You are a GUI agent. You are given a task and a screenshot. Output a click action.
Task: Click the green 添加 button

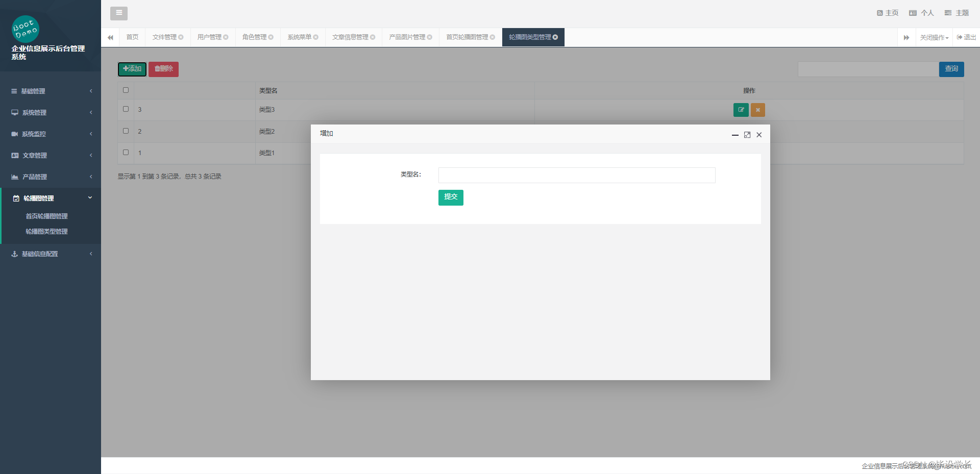tap(132, 69)
